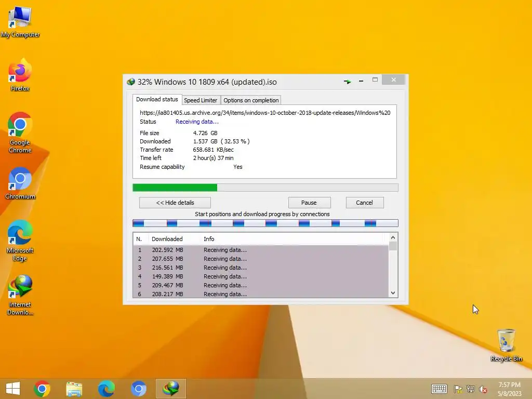Open the touch keyboard tray icon

tap(439, 389)
